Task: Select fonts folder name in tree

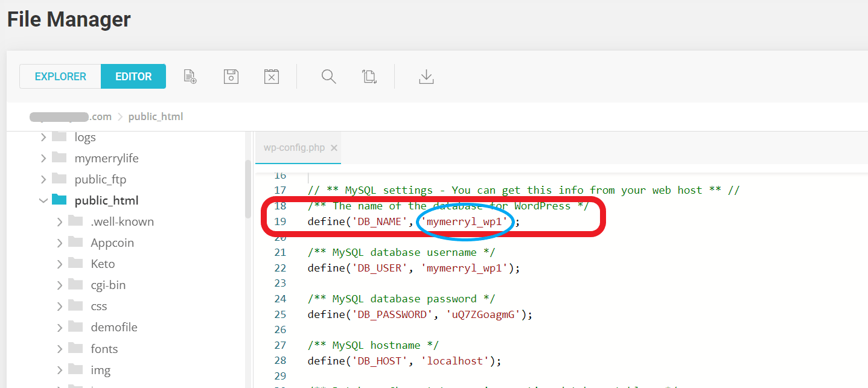Action: point(104,349)
